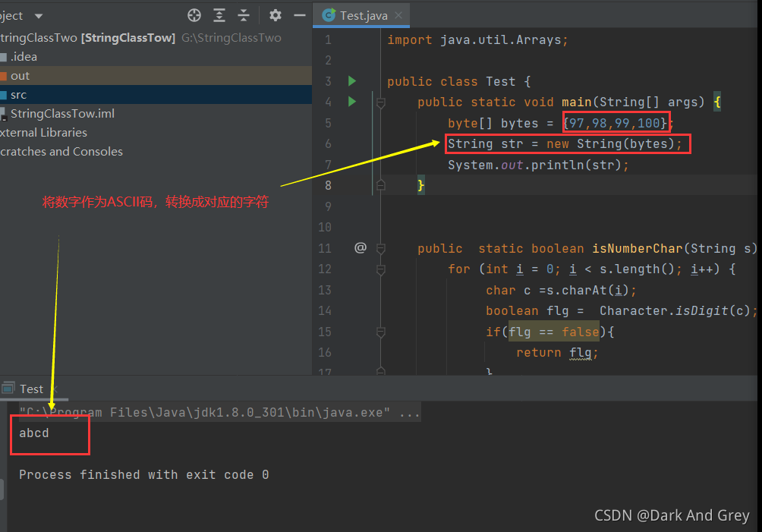Collapse the main method fold marker on line 4
762x532 pixels.
[381, 102]
